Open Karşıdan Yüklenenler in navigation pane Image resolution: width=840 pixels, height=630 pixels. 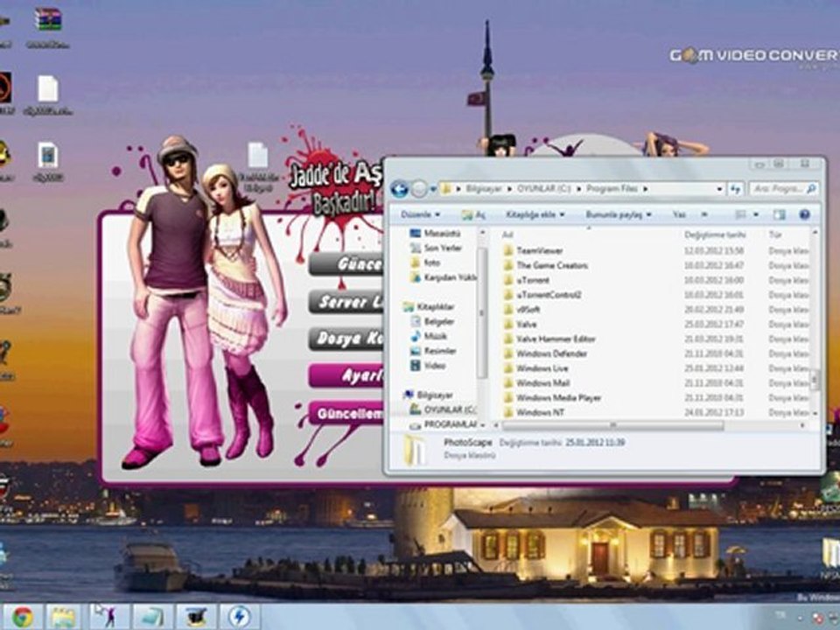pos(443,277)
